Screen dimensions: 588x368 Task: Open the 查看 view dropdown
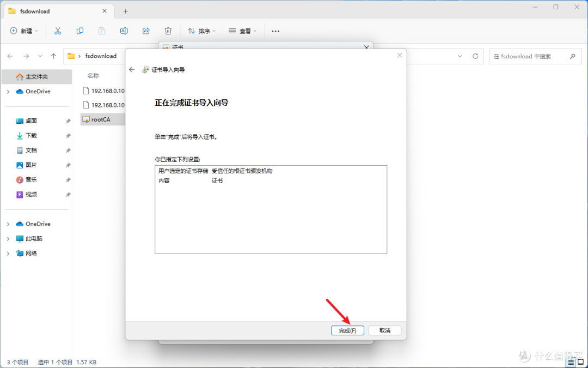[x=243, y=31]
